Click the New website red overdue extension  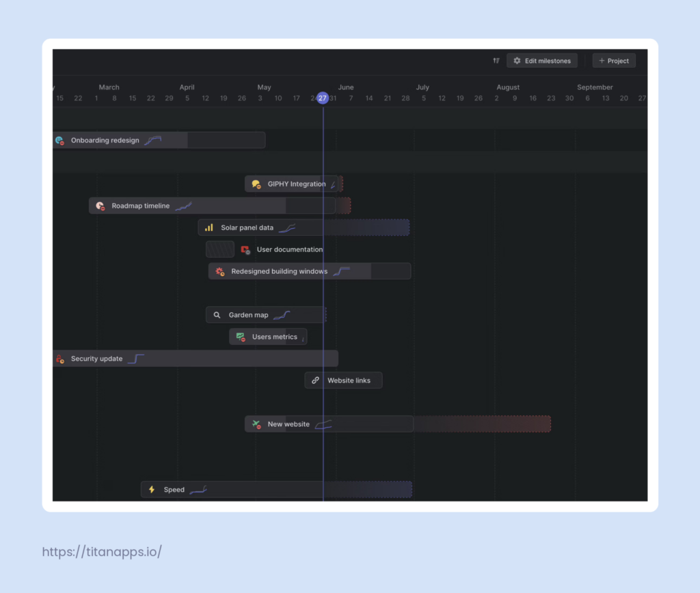[x=482, y=424]
